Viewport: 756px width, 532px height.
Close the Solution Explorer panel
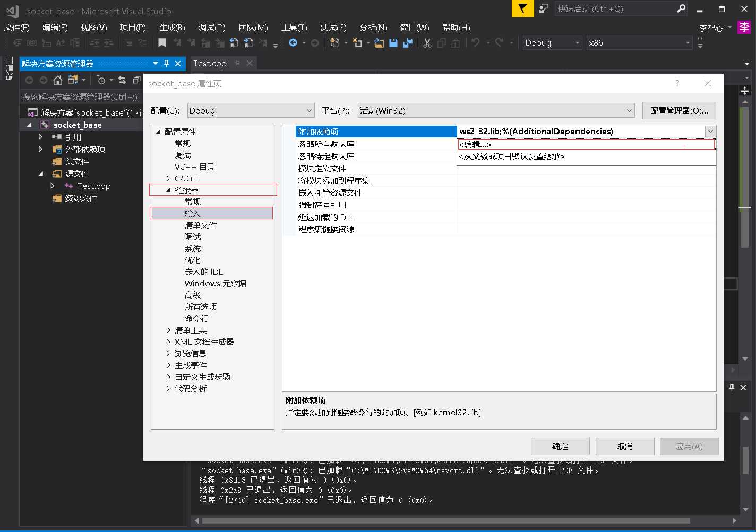(x=178, y=64)
